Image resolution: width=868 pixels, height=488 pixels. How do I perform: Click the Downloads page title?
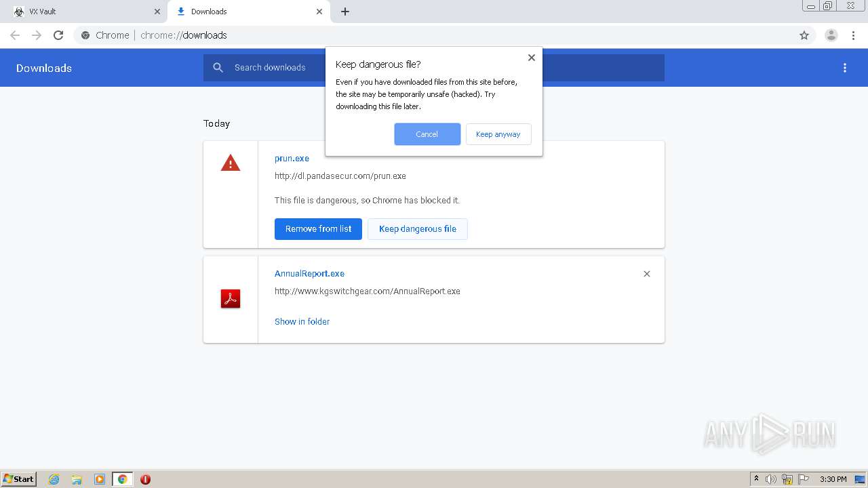pos(44,68)
